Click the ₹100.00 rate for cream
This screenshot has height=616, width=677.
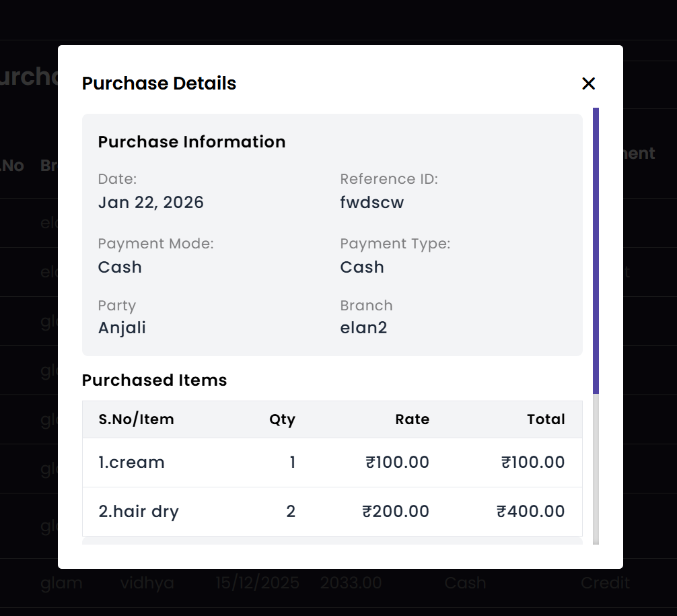(x=397, y=463)
